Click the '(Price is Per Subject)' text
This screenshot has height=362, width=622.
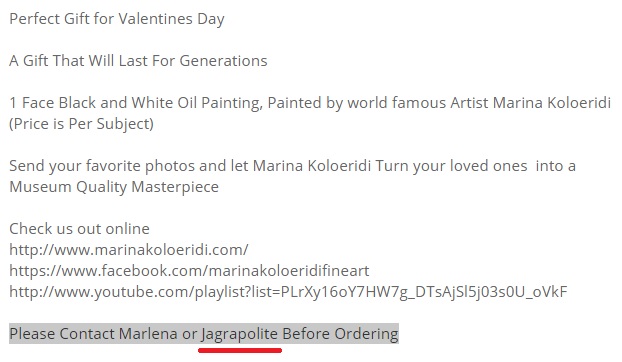(81, 124)
